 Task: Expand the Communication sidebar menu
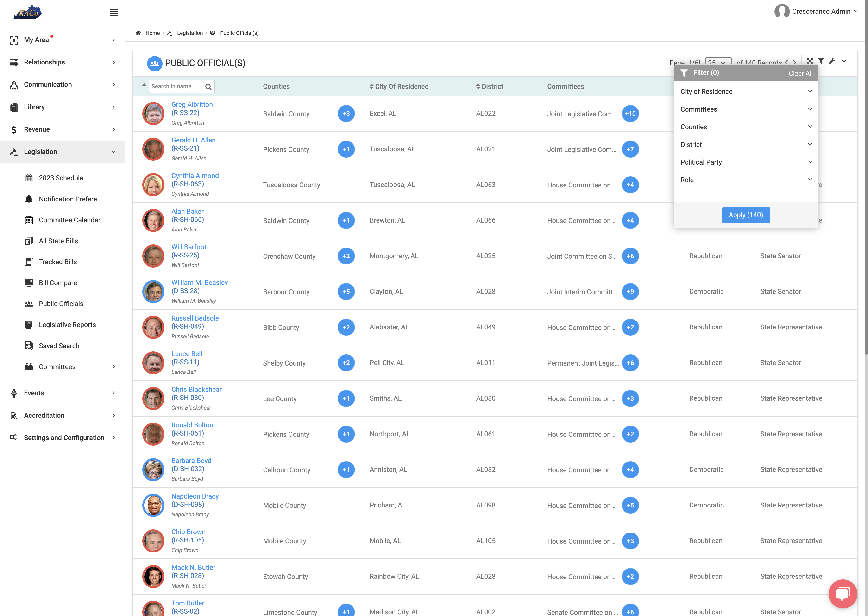(x=63, y=85)
